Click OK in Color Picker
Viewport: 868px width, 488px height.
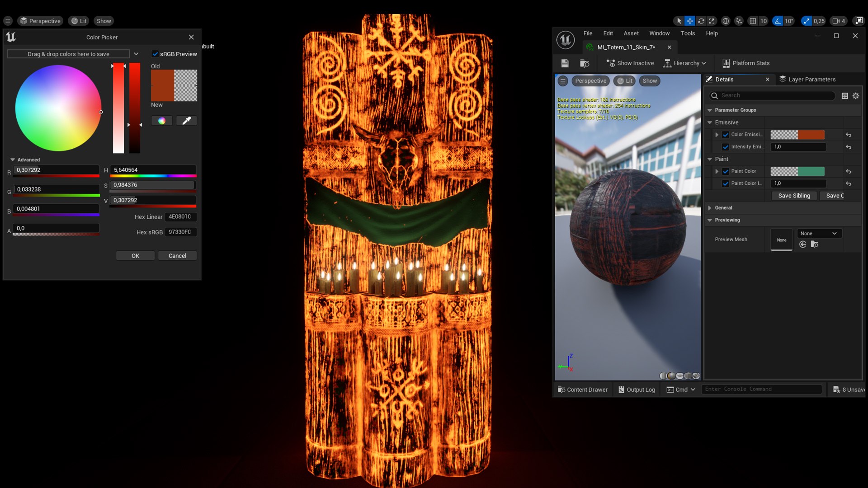tap(135, 256)
